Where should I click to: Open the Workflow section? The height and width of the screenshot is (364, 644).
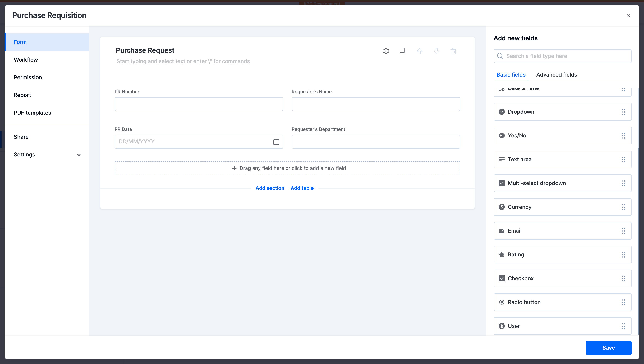point(26,60)
